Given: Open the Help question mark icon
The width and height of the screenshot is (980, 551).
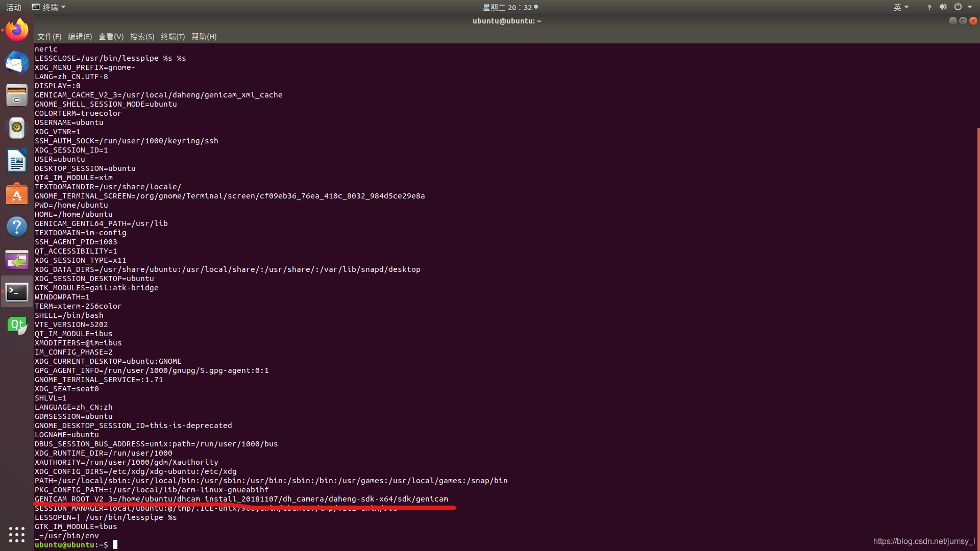Looking at the screenshot, I should (x=17, y=227).
